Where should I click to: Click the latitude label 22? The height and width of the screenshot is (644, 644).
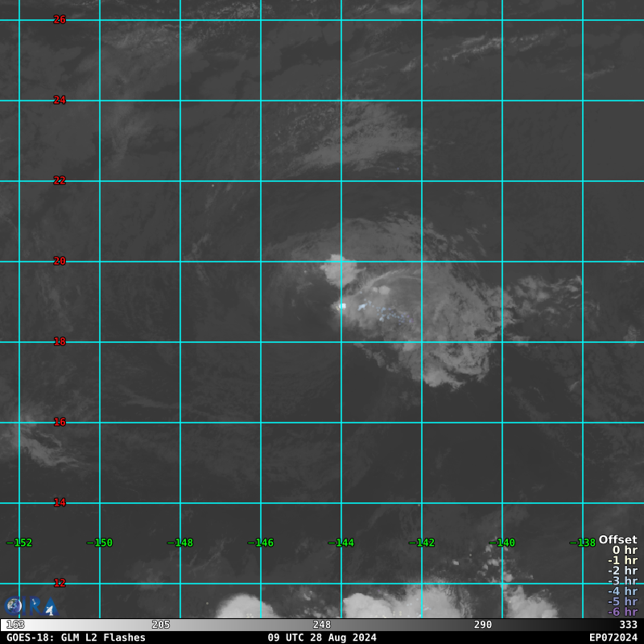[x=60, y=180]
